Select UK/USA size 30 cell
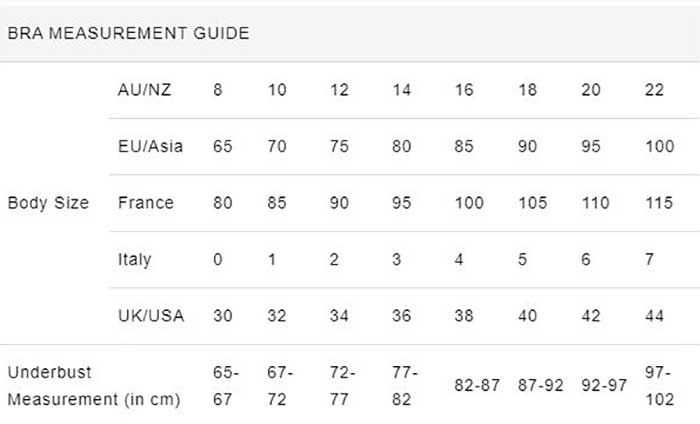 tap(223, 316)
